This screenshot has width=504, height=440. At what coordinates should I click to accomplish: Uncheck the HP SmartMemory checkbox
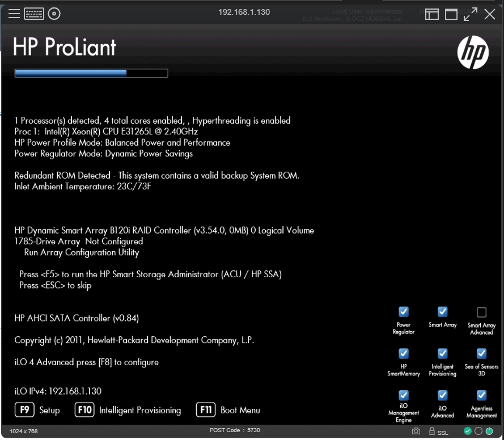pyautogui.click(x=404, y=353)
